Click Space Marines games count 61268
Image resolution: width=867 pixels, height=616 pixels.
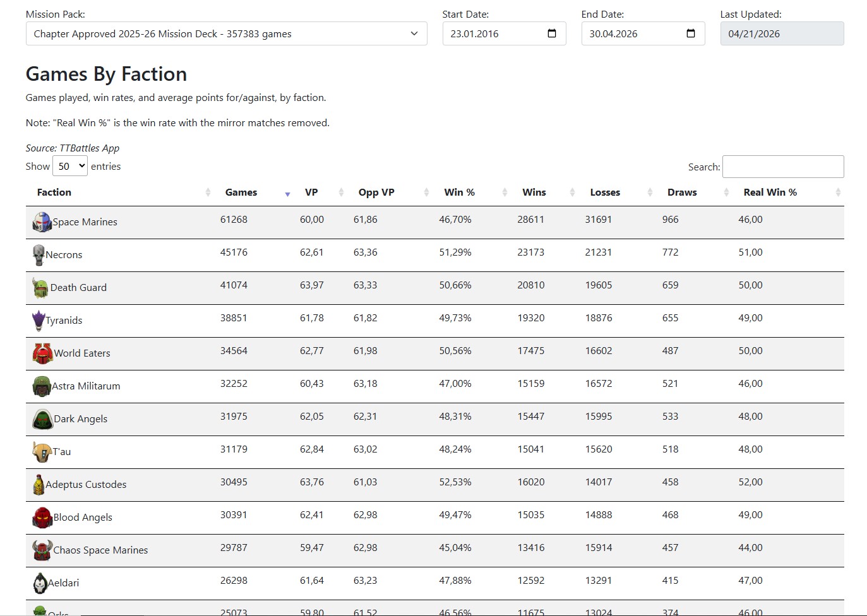tap(234, 220)
